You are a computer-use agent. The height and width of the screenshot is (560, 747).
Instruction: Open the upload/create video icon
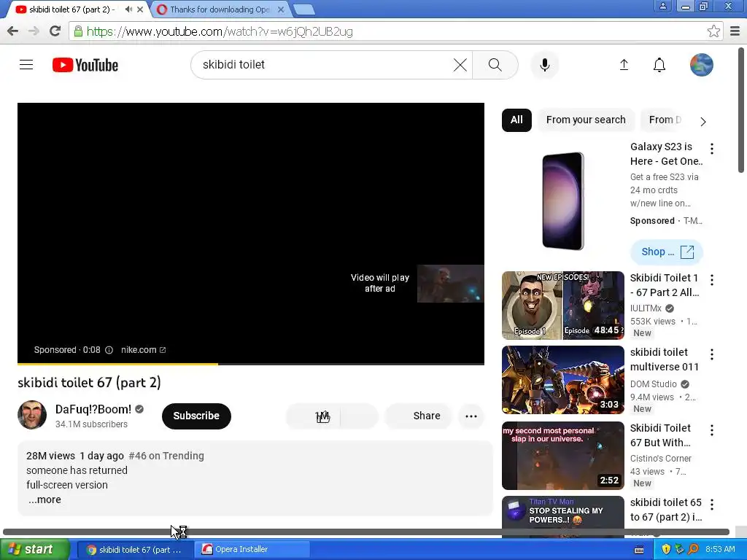pos(624,65)
